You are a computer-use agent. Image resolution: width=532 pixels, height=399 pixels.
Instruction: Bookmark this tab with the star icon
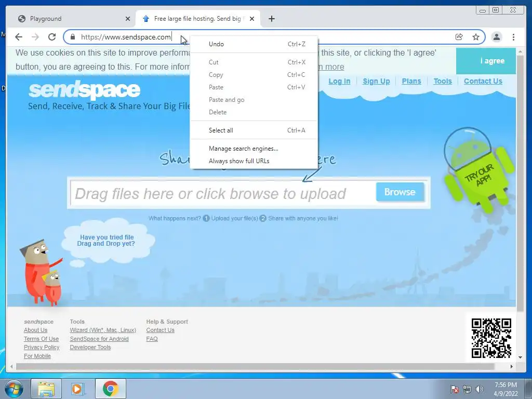[x=476, y=37]
